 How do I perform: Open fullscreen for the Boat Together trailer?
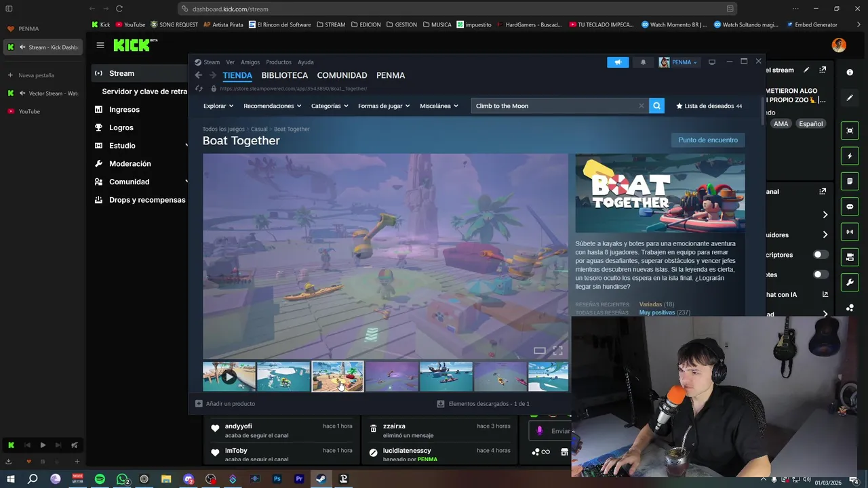[557, 350]
